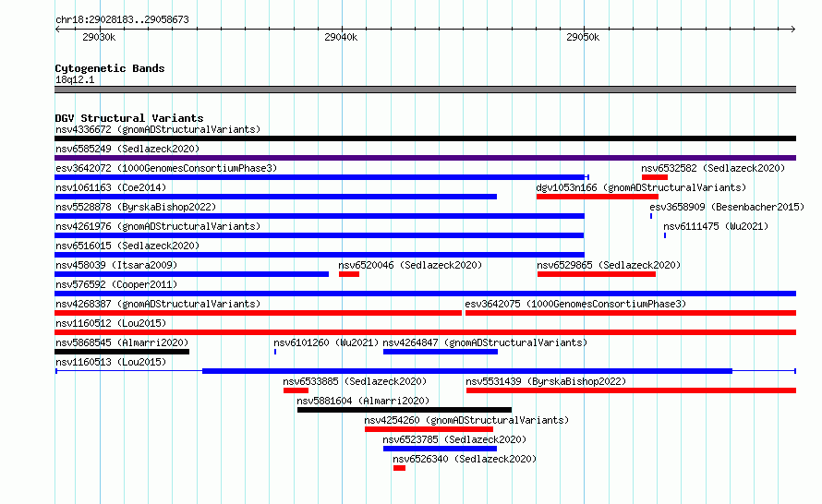This screenshot has width=822, height=504.
Task: Click nsv1160513 (Lou2015) label
Action: [x=111, y=362]
